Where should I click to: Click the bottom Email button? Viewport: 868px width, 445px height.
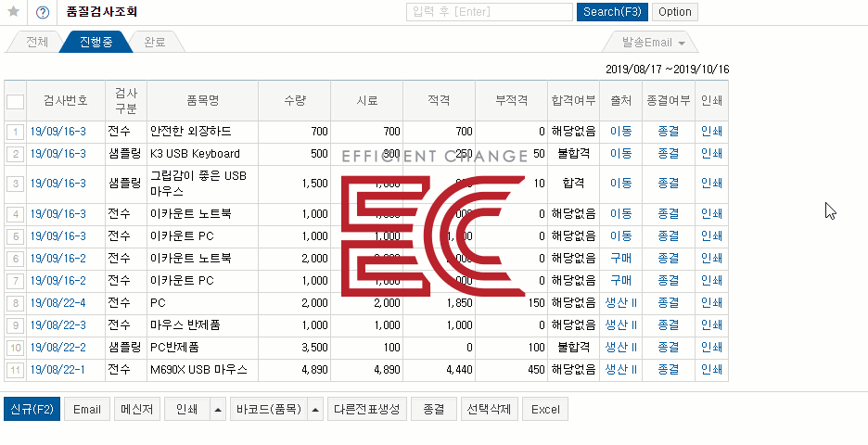click(87, 410)
